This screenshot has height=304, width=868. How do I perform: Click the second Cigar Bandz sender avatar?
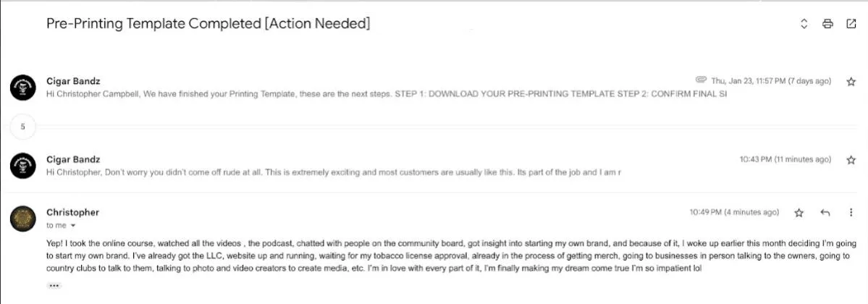coord(23,165)
